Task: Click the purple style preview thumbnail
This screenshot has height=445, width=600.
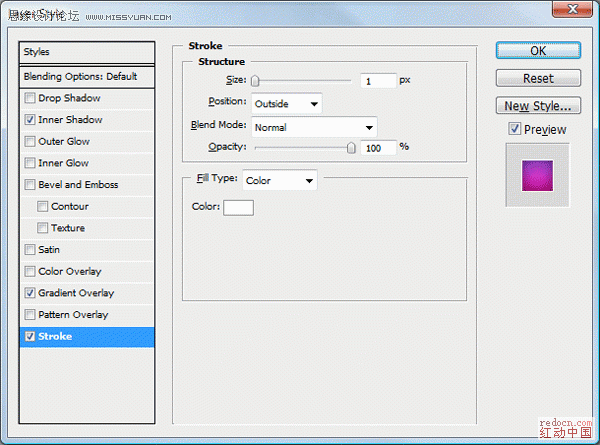Action: pyautogui.click(x=537, y=175)
